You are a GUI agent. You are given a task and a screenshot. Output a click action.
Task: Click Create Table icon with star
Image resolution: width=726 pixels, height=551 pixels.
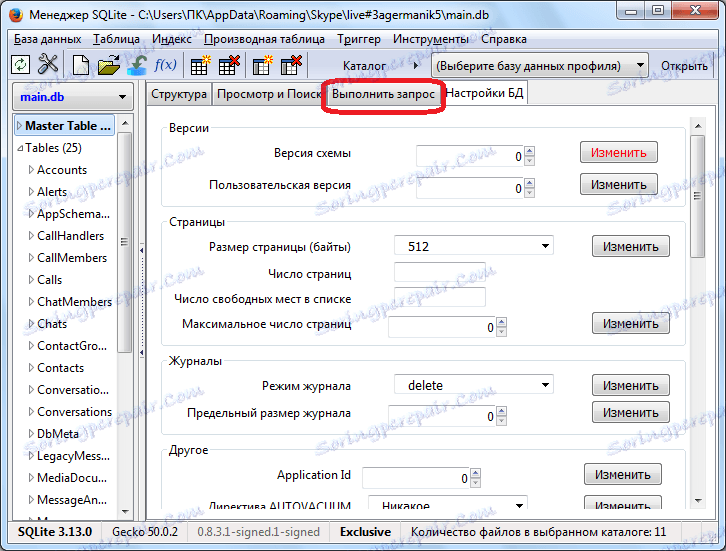pos(200,65)
